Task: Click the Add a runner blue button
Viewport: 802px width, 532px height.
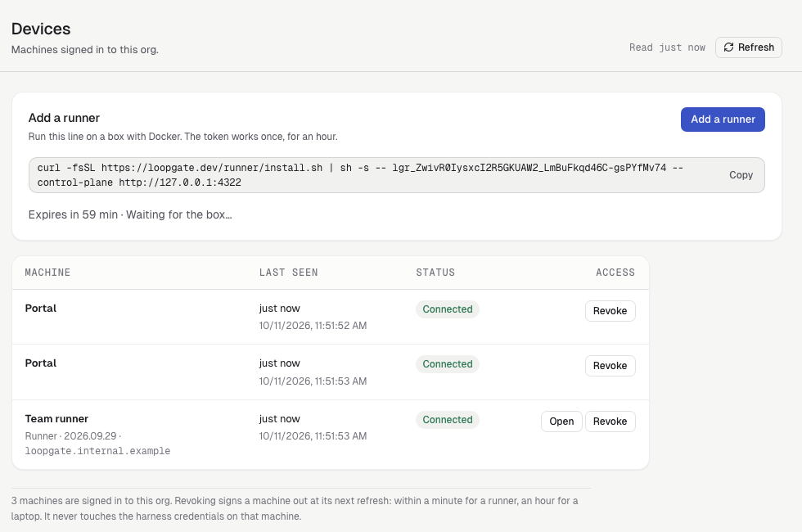Action: [x=723, y=119]
